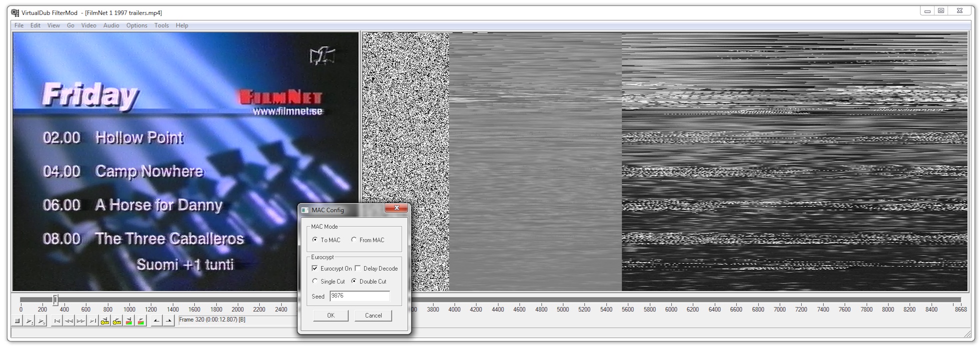980x348 pixels.
Task: Seek to the next scene change
Action: [141, 321]
